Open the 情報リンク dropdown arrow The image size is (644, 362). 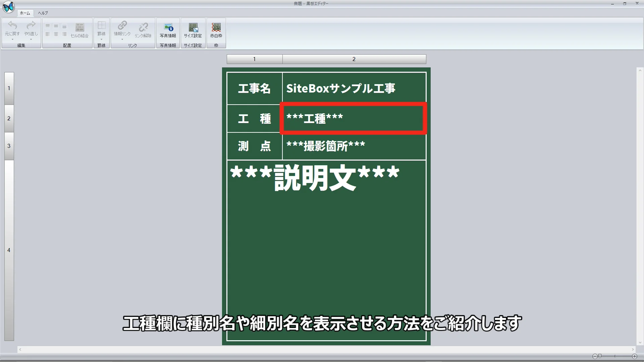tap(122, 39)
